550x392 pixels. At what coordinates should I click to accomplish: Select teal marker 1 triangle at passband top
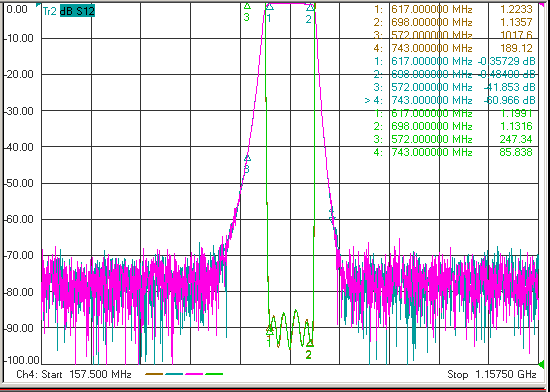coord(269,6)
